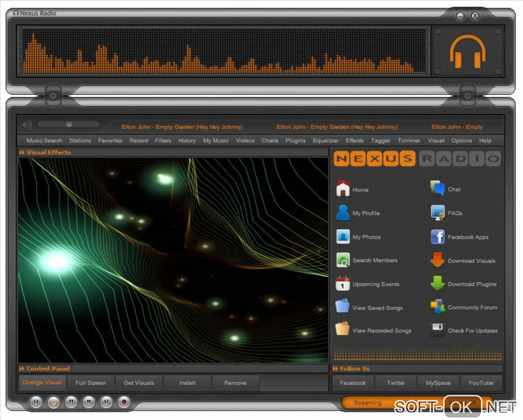Click the Get Visuals button
This screenshot has height=420, width=523.
pyautogui.click(x=139, y=383)
